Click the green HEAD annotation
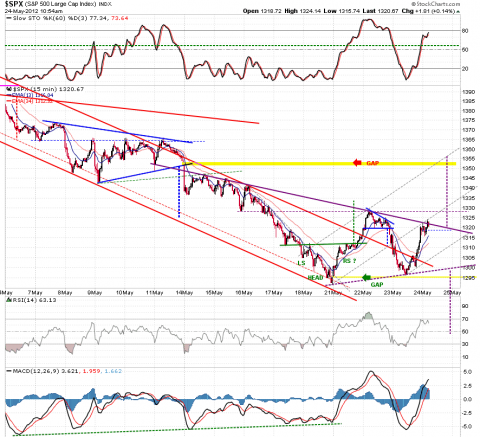 tap(315, 277)
